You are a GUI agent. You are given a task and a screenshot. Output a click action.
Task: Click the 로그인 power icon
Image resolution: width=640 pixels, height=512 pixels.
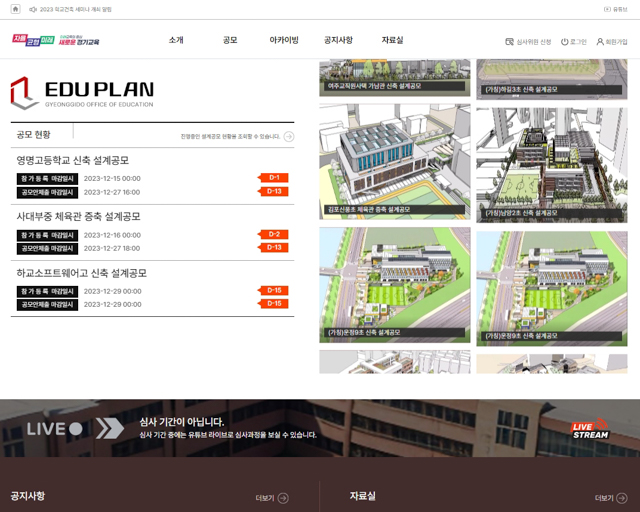pos(565,42)
